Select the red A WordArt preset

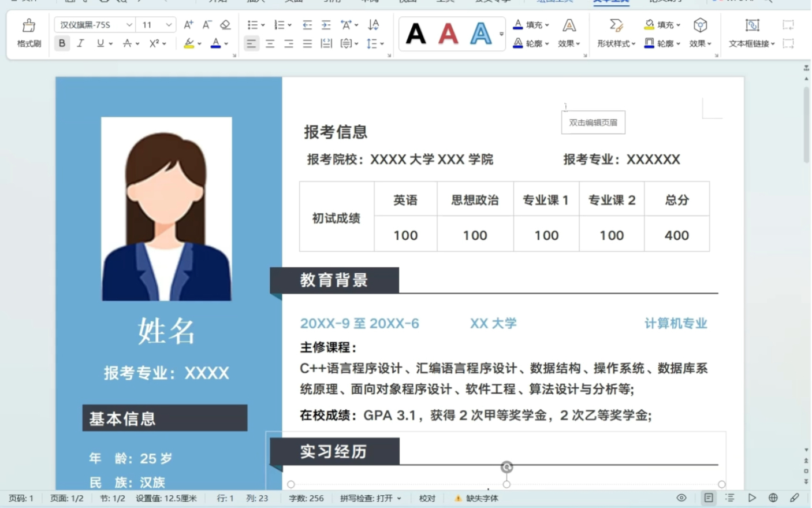448,34
